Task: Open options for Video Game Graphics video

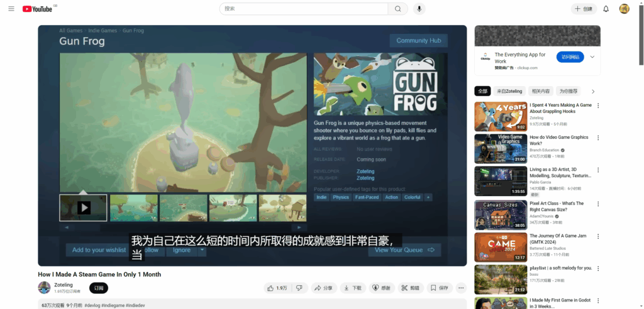Action: (598, 138)
